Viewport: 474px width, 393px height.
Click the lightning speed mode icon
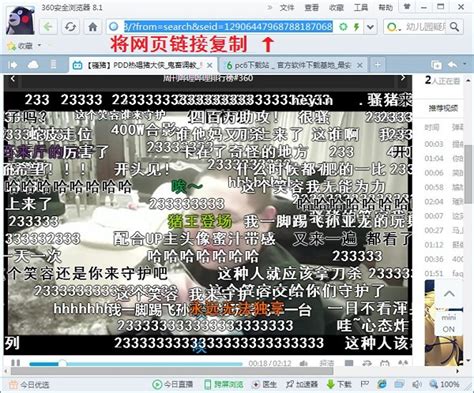[356, 27]
